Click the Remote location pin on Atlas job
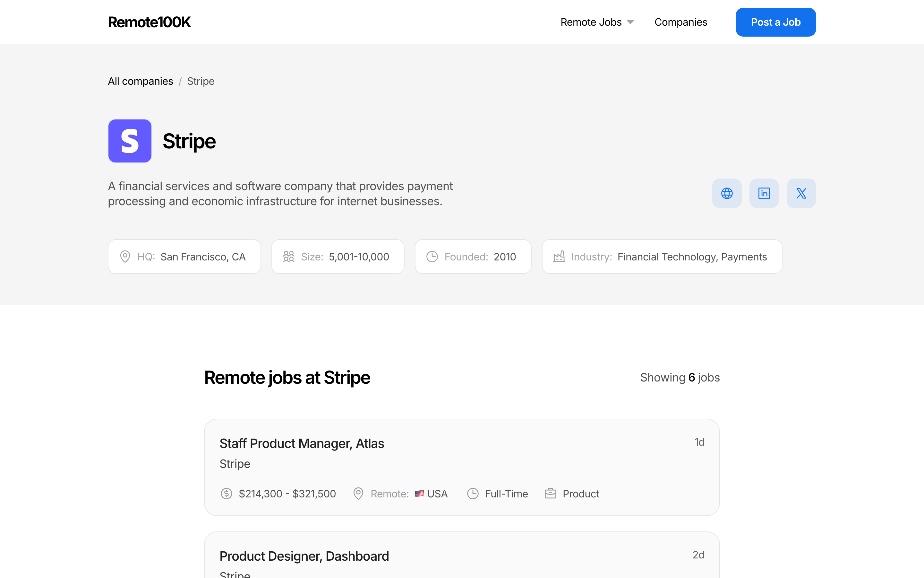Screen dimensions: 924x578 pyautogui.click(x=358, y=494)
